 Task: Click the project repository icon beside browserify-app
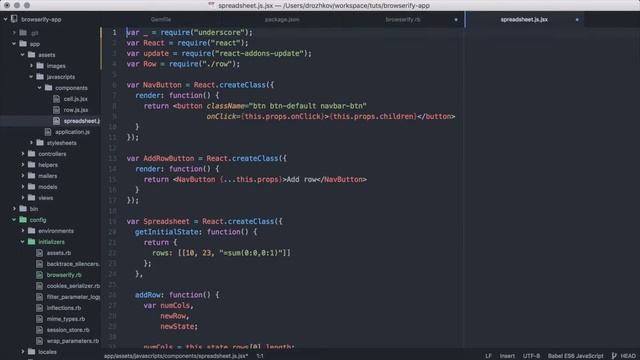click(x=14, y=19)
